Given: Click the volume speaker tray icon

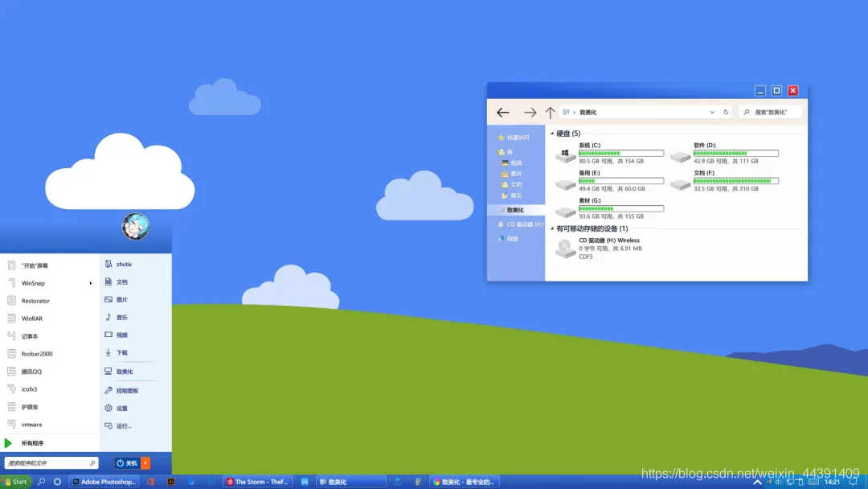Looking at the screenshot, I should [779, 482].
